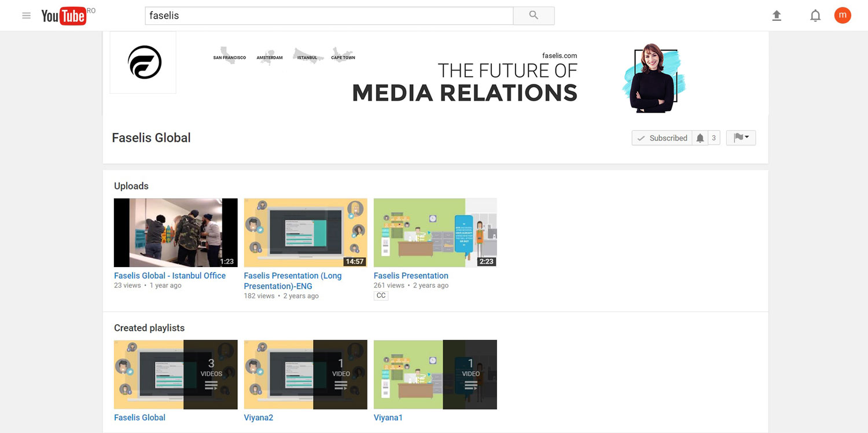
Task: Click the Faselis channel logo
Action: 144,62
